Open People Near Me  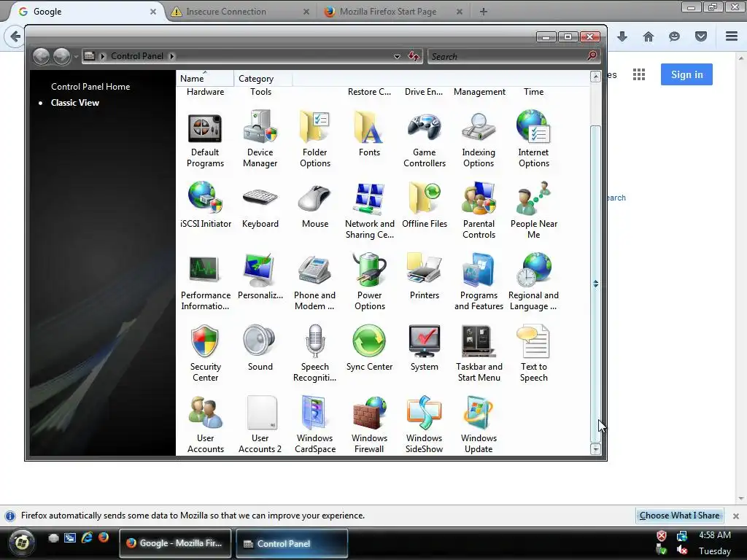(x=533, y=210)
